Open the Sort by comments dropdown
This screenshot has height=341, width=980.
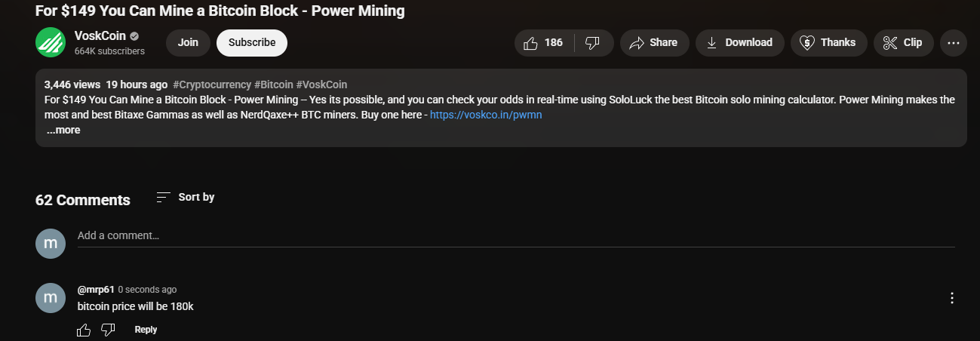(x=186, y=197)
